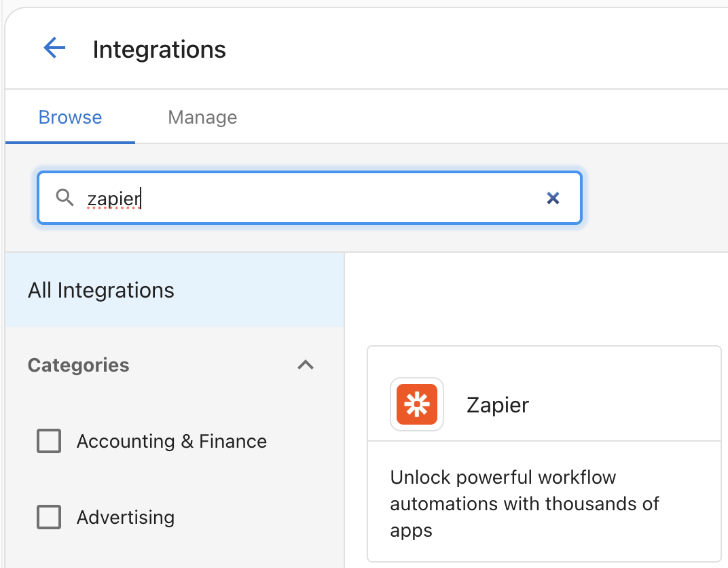Focus the empty area of the search field
Screen dimensions: 728x568
pos(340,198)
